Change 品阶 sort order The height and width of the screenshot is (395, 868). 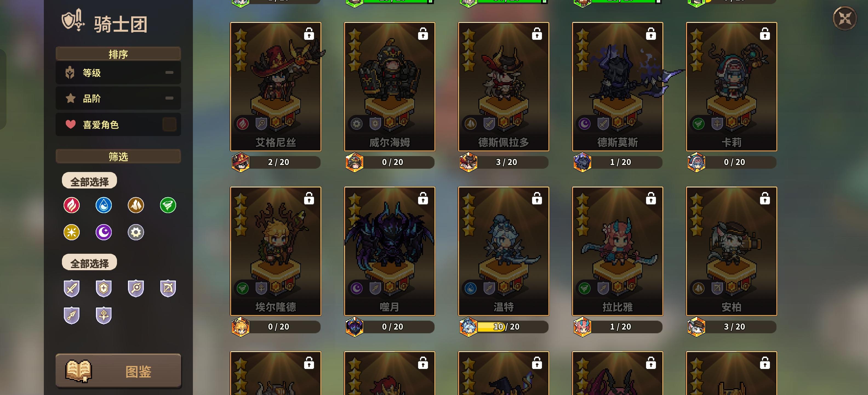(x=118, y=98)
